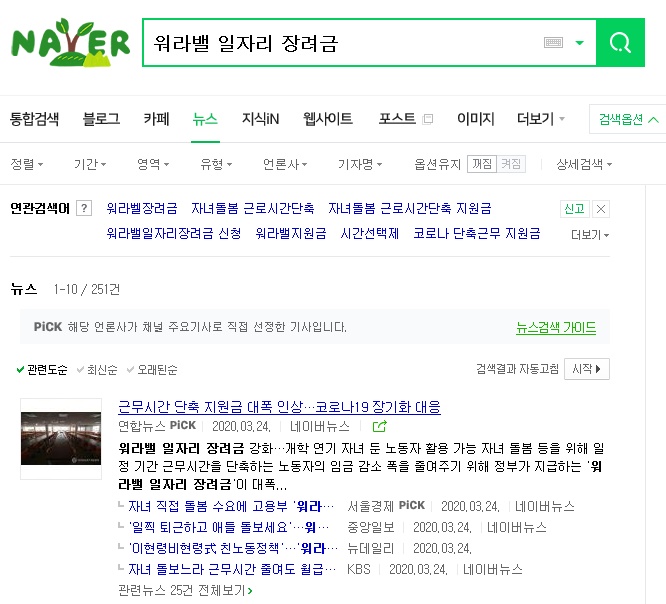The image size is (666, 604).
Task: Open related article 자녀 돌보느라 근무시간 줄여도
Action: point(232,569)
